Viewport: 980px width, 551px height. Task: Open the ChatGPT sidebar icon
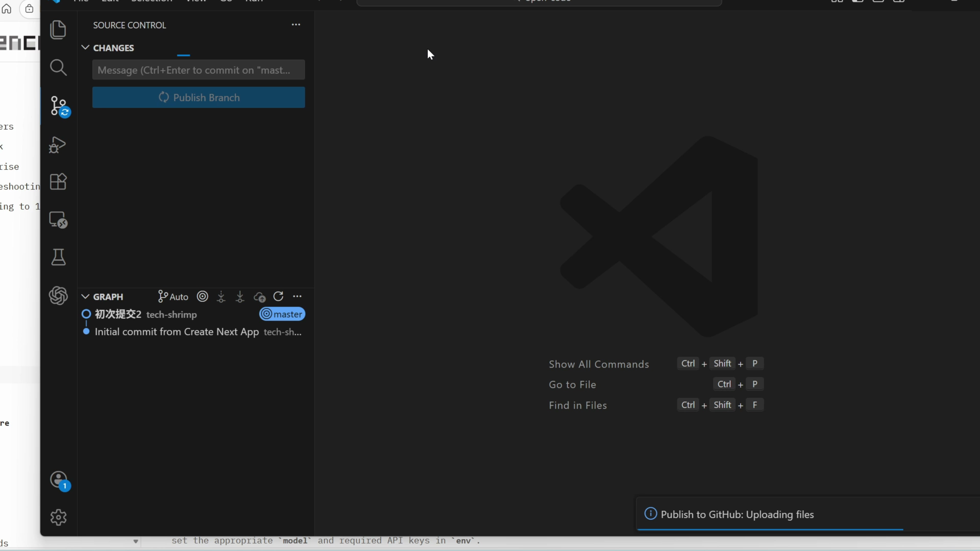click(x=58, y=295)
